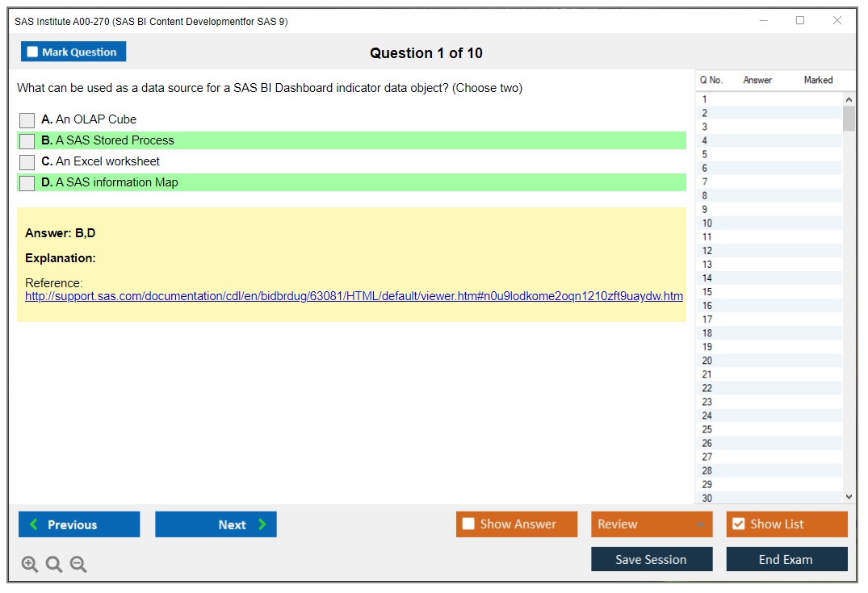Click the zoom in magnifier icon
Viewport: 868px width, 593px height.
tap(30, 565)
